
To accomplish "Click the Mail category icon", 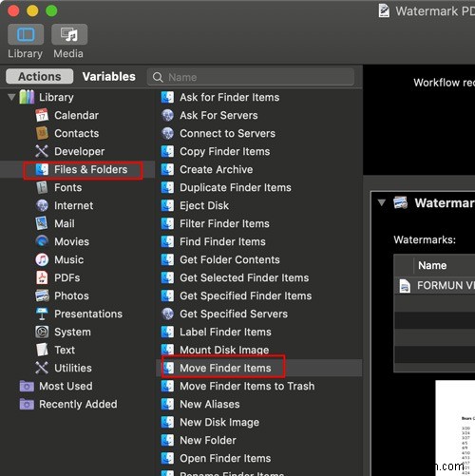I will [42, 223].
